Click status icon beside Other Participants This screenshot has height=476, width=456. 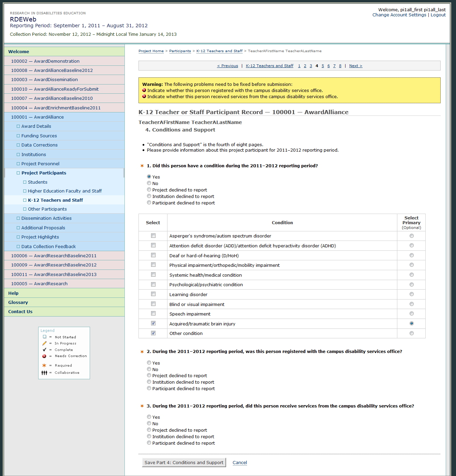pos(25,209)
